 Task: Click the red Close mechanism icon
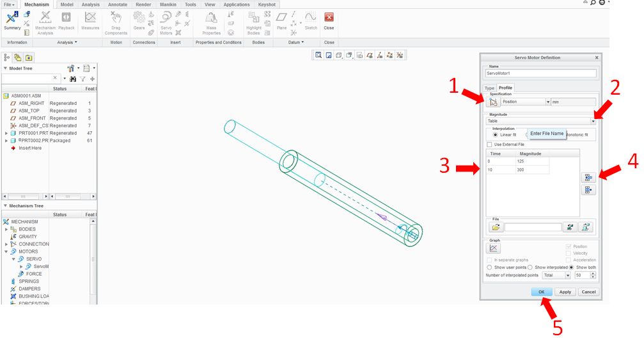point(329,17)
